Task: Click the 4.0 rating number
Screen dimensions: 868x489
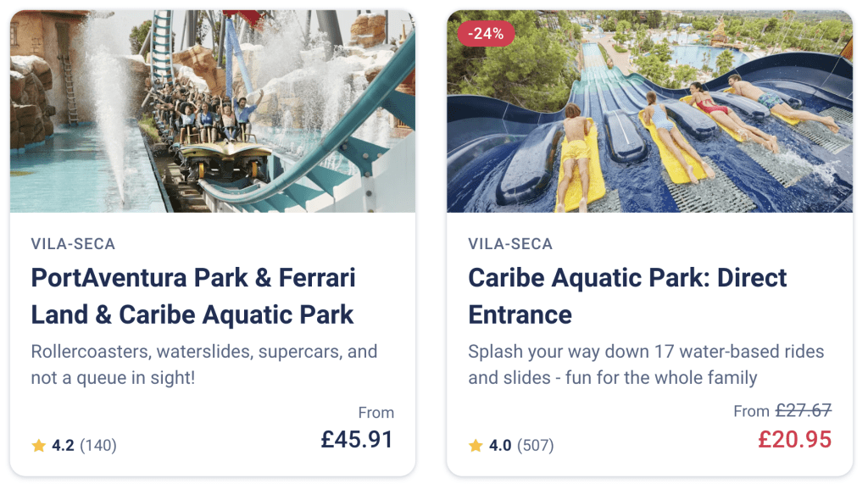Action: point(500,445)
